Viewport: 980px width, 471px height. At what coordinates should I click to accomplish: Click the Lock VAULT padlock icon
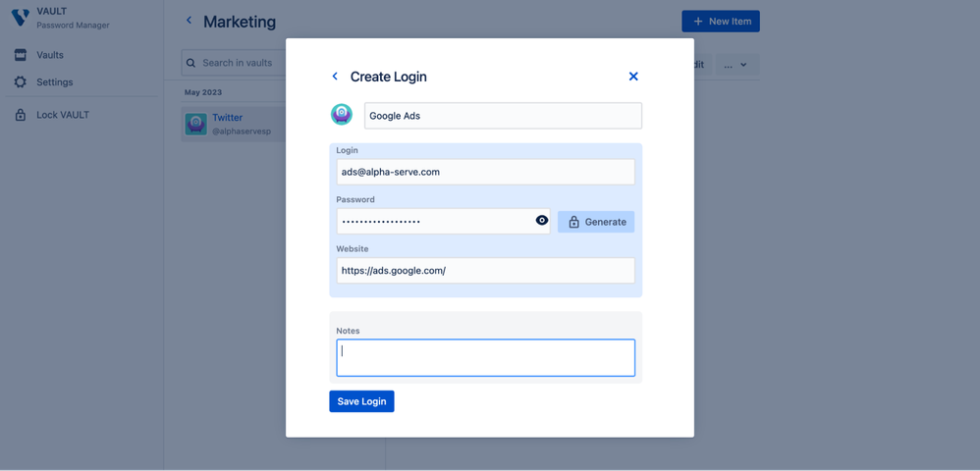click(x=21, y=115)
